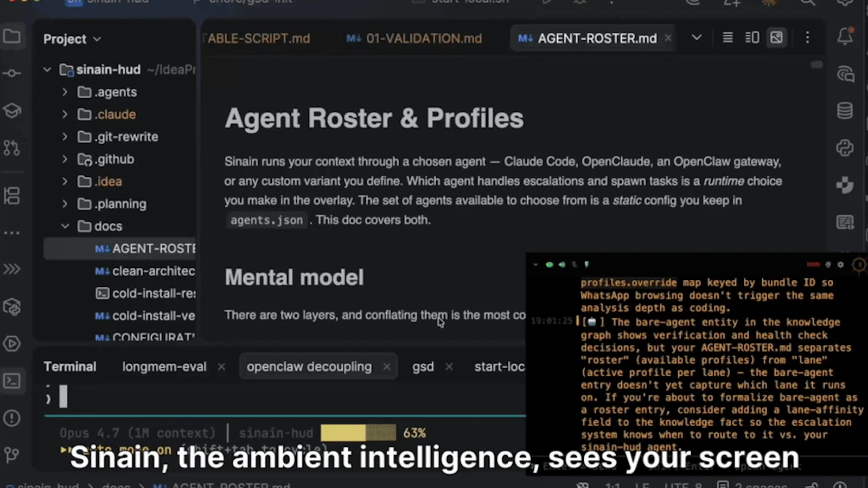Expand the .claude folder
The height and width of the screenshot is (488, 868).
click(65, 114)
